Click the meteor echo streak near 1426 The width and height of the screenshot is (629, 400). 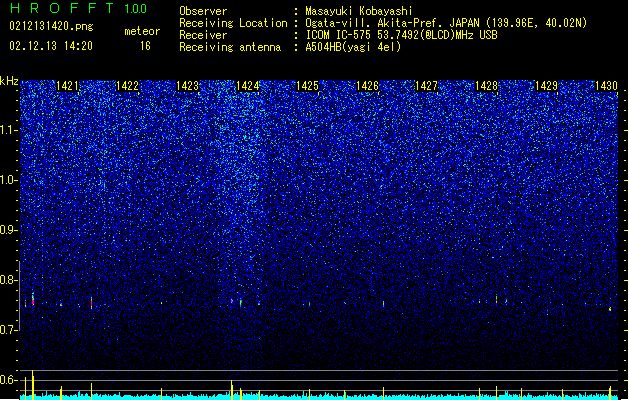point(383,303)
